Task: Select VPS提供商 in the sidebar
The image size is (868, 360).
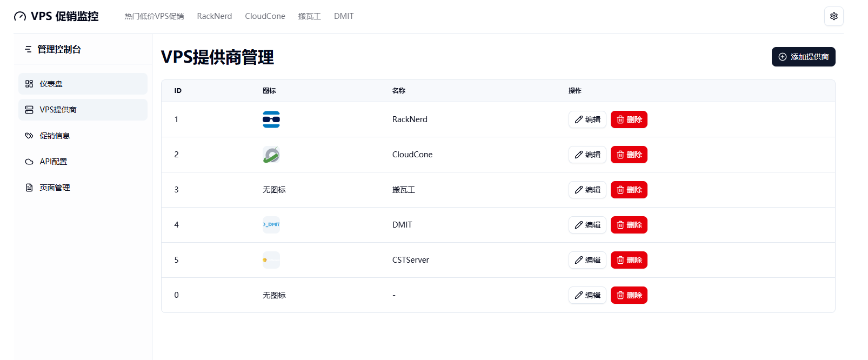Action: pos(83,110)
